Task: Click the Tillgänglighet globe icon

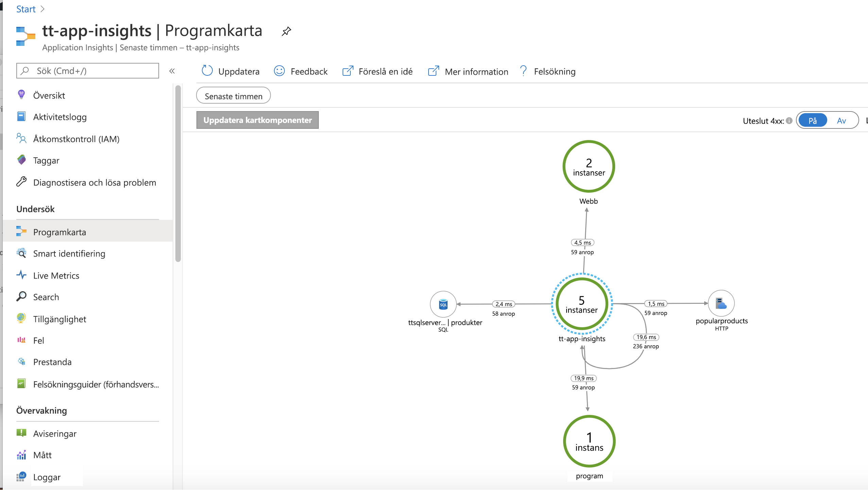Action: pyautogui.click(x=21, y=318)
